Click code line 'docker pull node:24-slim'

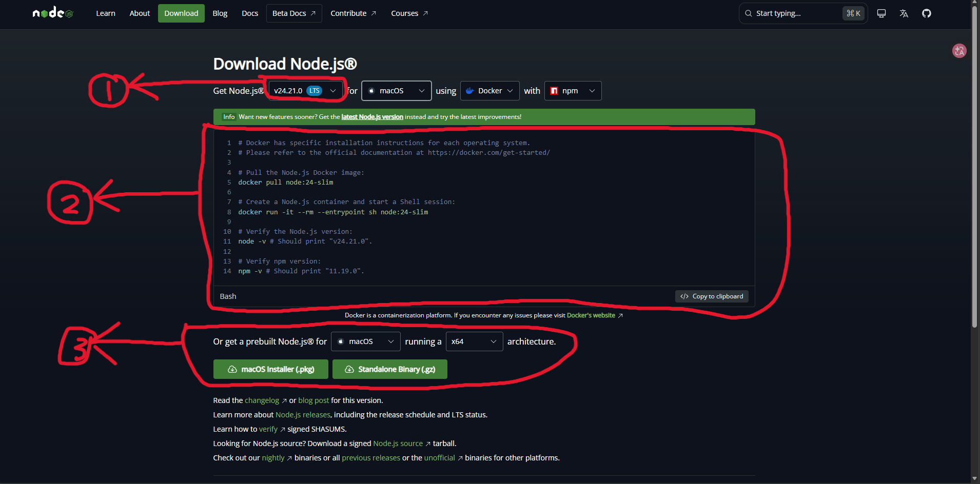tap(286, 183)
